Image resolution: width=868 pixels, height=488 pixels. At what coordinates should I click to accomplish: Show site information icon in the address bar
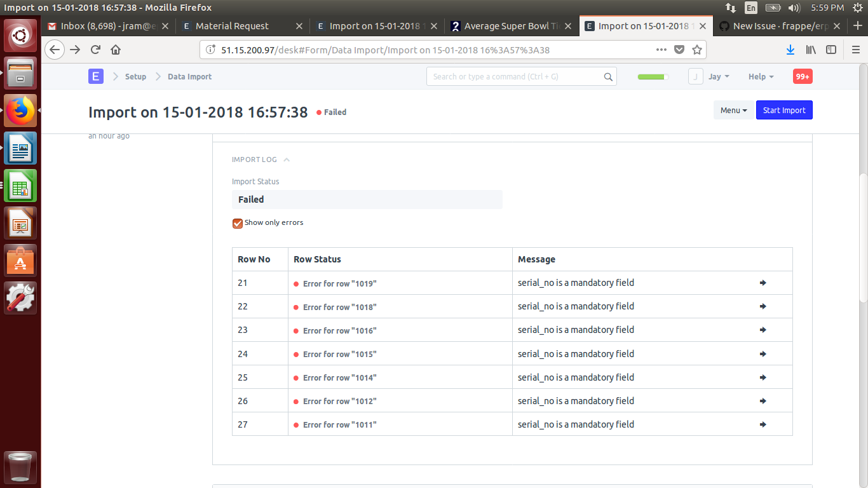[x=210, y=50]
